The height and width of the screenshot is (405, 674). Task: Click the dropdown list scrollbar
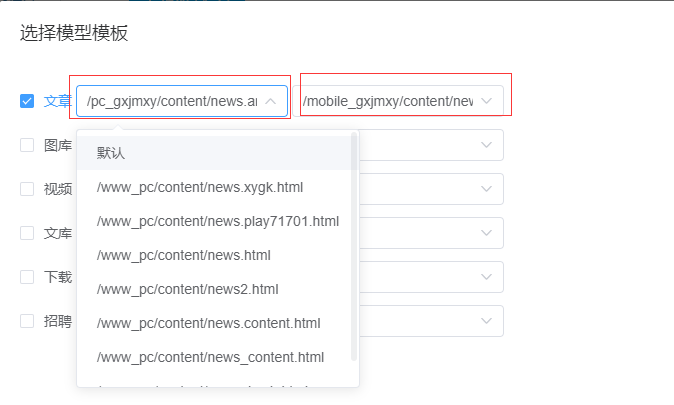(354, 250)
